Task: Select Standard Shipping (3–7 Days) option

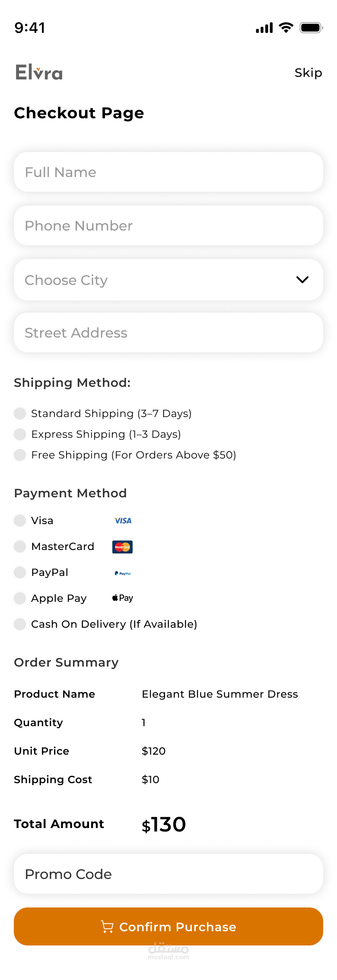Action: coord(20,414)
